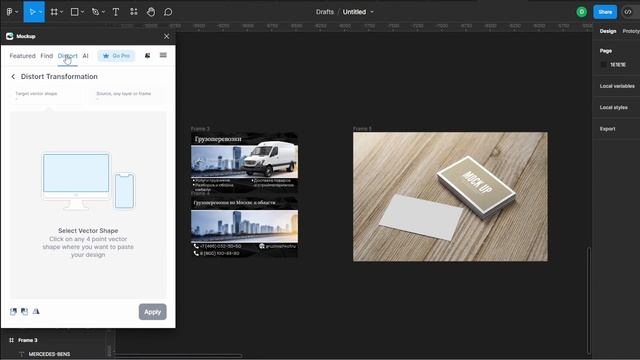Click the canvas vertical scrollbar
The image size is (640, 360).
click(x=588, y=300)
